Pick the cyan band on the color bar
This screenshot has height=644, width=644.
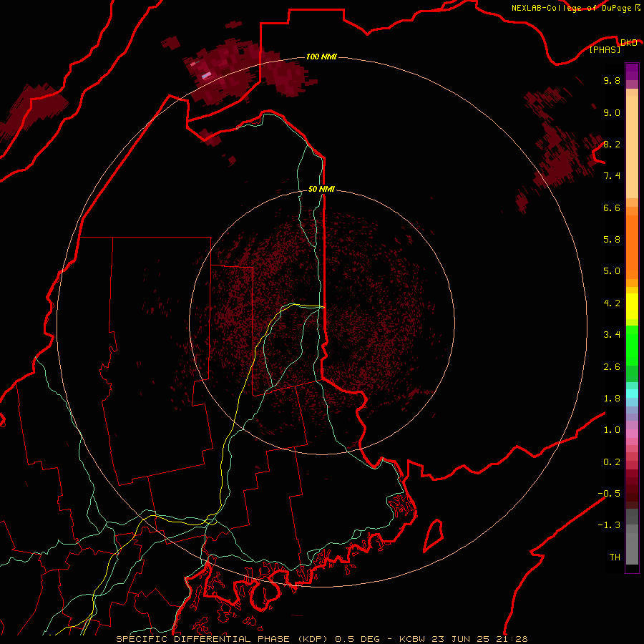click(632, 393)
